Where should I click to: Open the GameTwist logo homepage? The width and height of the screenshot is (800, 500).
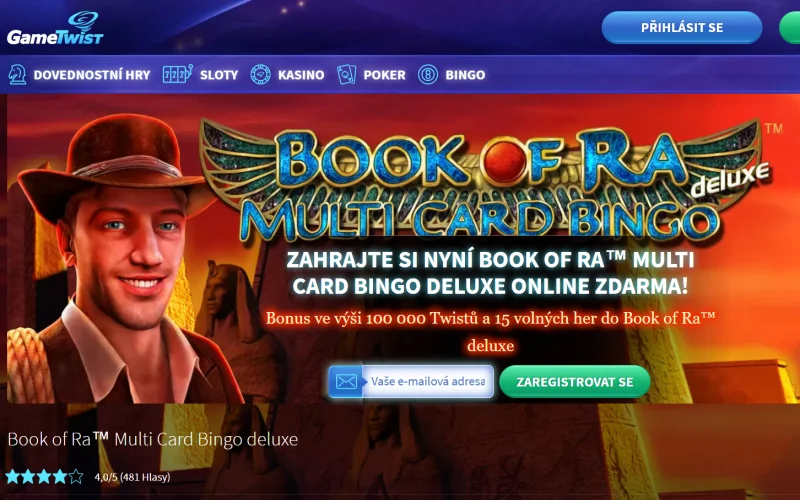click(55, 29)
